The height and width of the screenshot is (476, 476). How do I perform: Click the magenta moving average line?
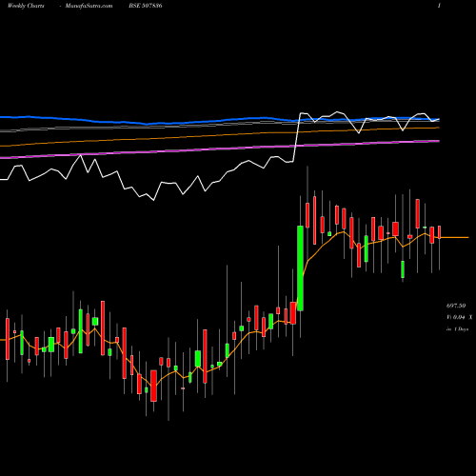(x=220, y=149)
